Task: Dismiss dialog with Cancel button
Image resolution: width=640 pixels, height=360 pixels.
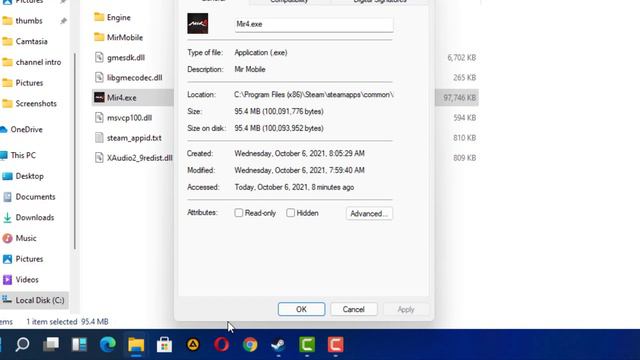Action: tap(353, 309)
